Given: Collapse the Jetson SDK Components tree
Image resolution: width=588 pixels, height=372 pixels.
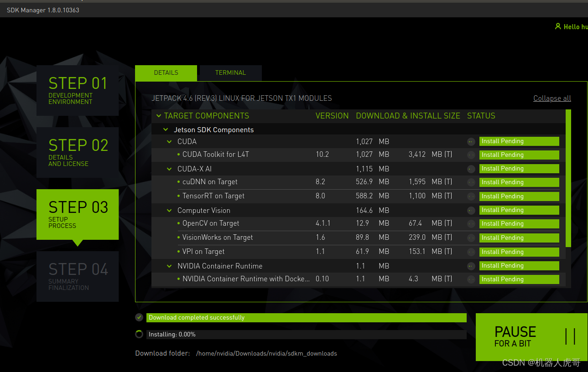Looking at the screenshot, I should click(x=166, y=129).
